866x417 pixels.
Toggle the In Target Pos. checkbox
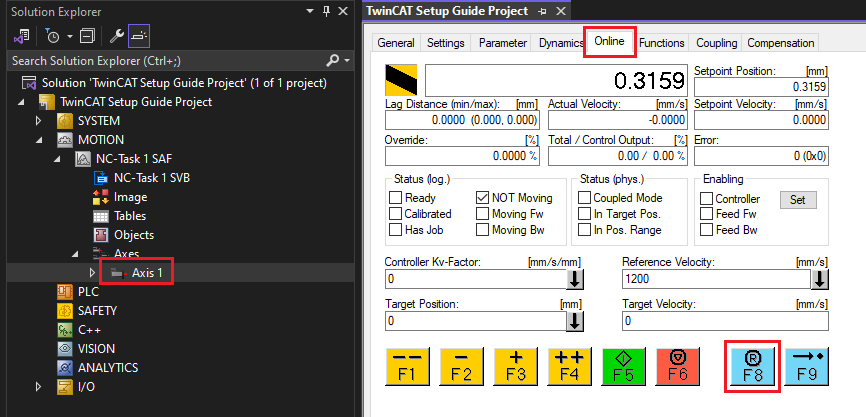pos(584,214)
